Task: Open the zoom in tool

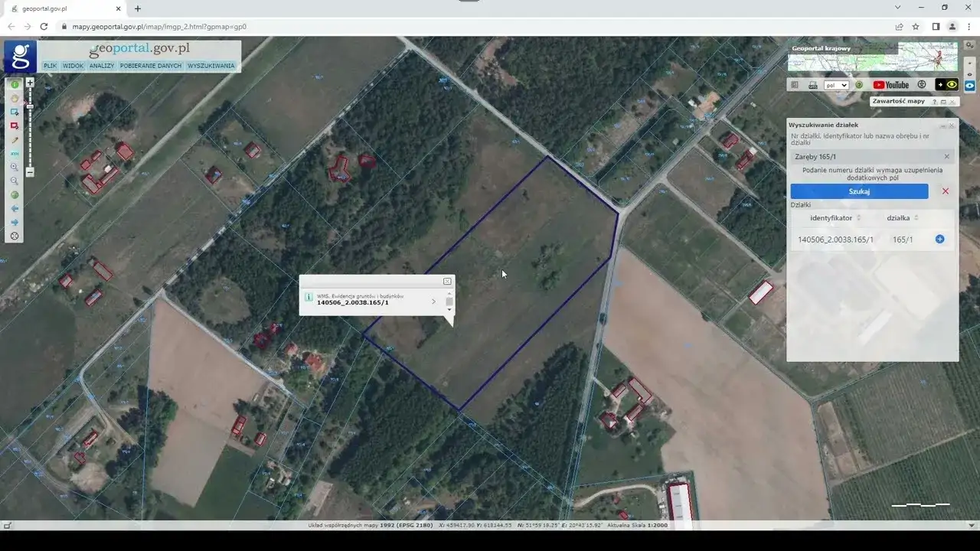Action: point(14,168)
